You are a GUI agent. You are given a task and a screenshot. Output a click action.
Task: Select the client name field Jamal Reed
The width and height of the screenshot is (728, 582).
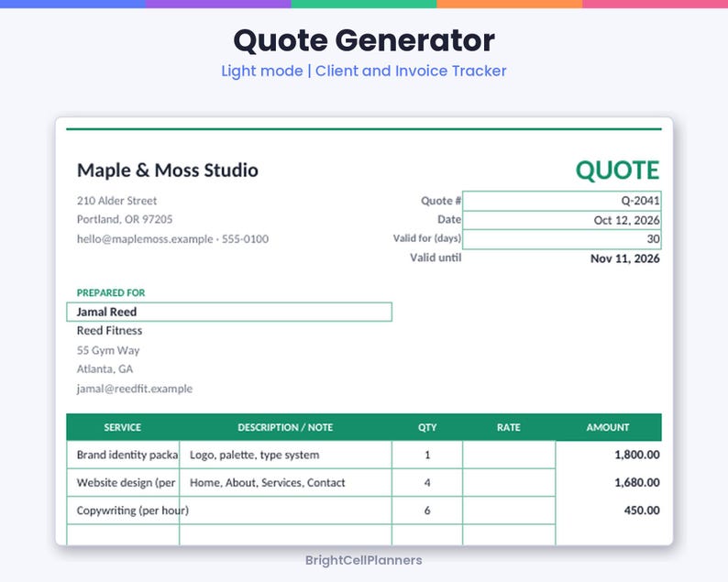229,312
